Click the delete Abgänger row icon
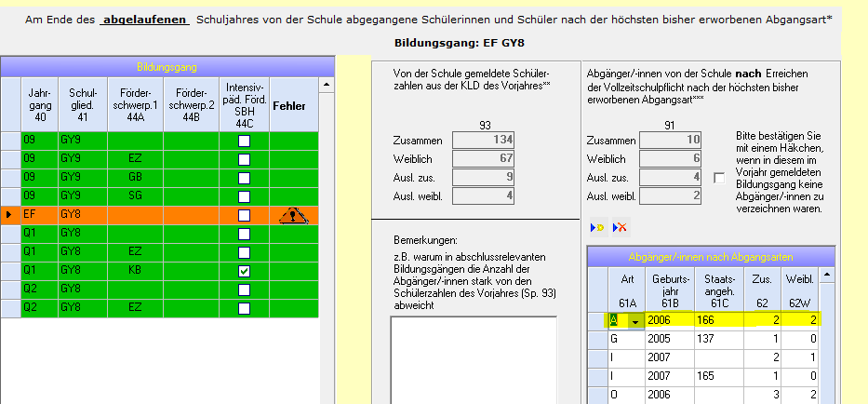 (x=621, y=227)
